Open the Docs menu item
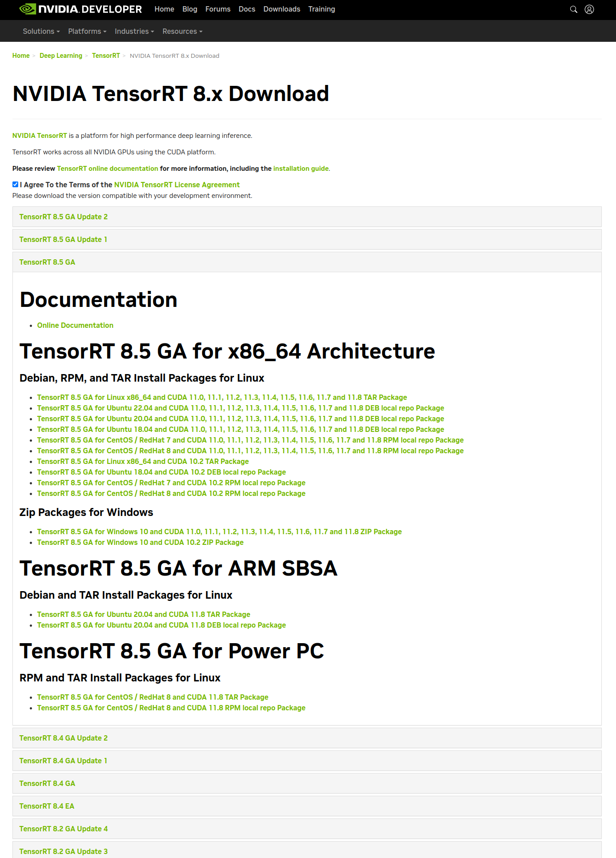This screenshot has width=616, height=858. (247, 9)
